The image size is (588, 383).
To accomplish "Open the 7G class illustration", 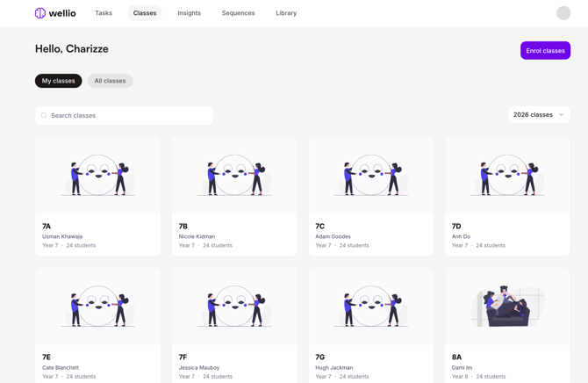I will point(371,306).
